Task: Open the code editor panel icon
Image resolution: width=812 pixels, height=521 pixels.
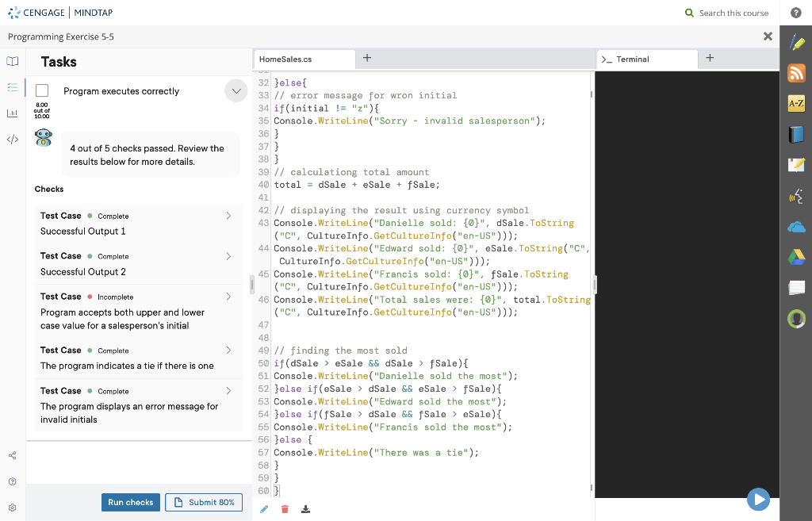Action: pos(12,139)
